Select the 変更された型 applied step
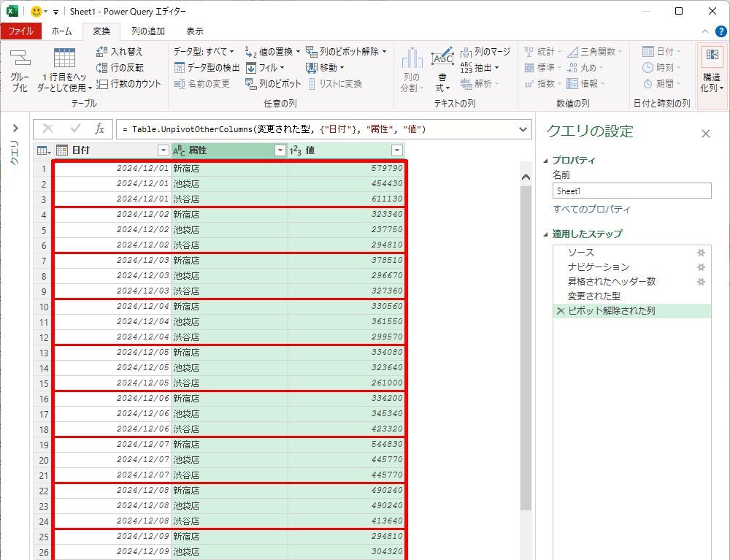 point(594,296)
